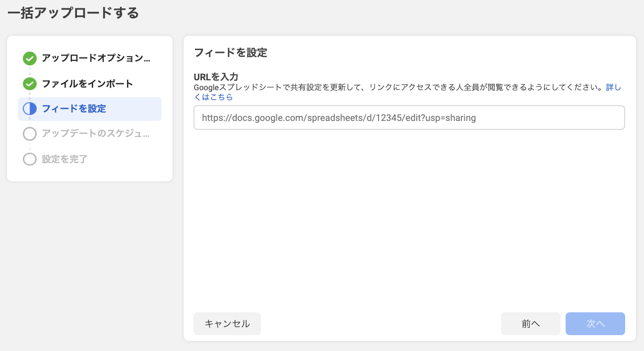Click the green checkmark beside アップロードオプション
644x351 pixels.
(30, 58)
